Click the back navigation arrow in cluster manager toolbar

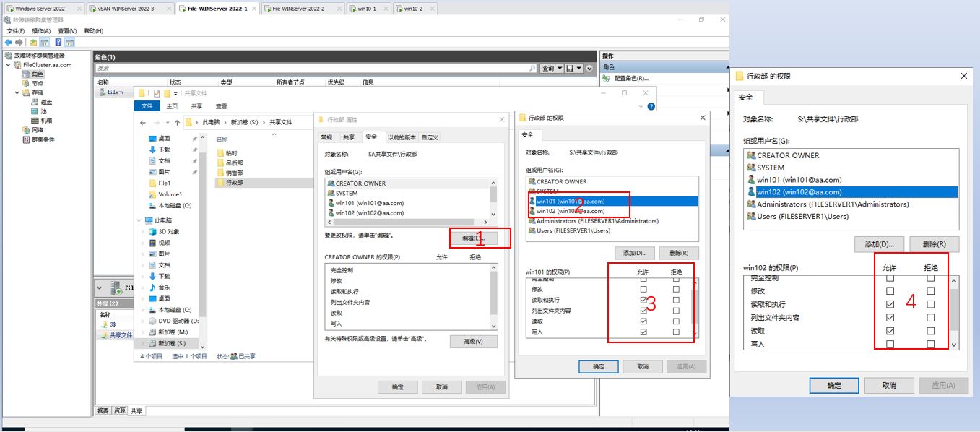8,42
